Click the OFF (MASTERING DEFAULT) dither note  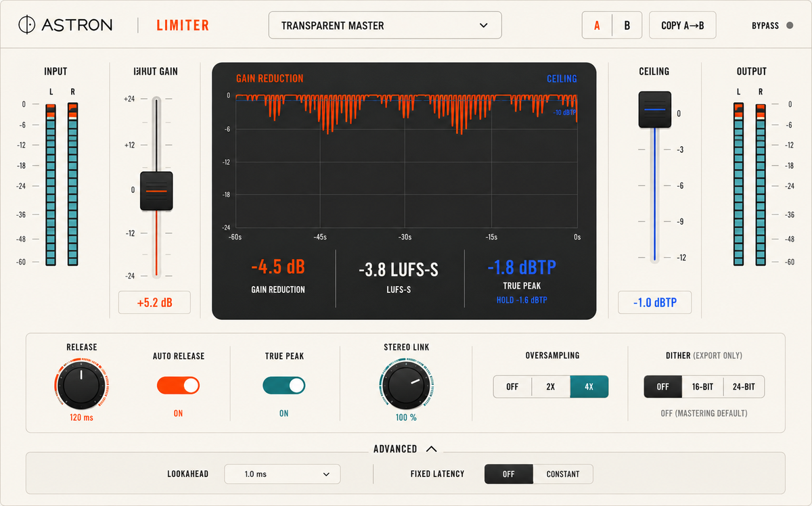tap(704, 413)
